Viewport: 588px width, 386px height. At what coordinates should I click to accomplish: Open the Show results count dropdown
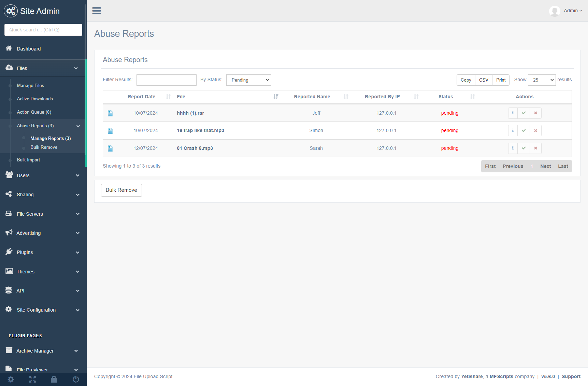click(x=542, y=80)
